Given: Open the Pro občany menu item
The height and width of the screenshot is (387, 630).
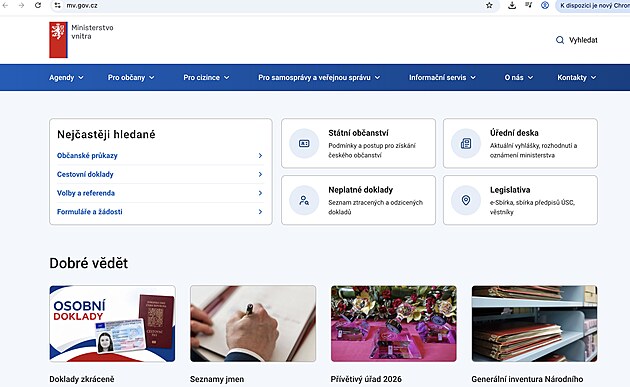Looking at the screenshot, I should [x=126, y=78].
